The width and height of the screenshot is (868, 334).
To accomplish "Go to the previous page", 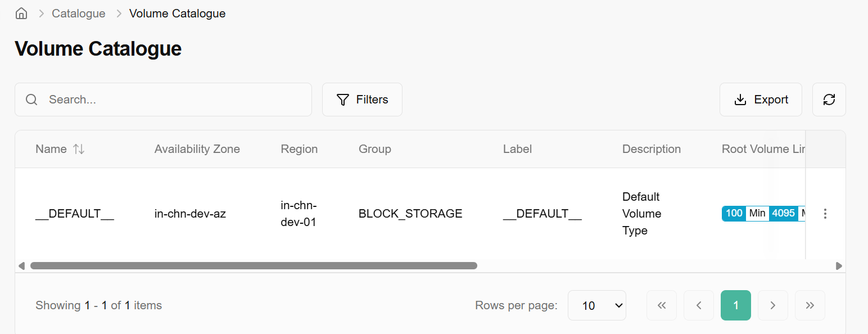I will [699, 305].
